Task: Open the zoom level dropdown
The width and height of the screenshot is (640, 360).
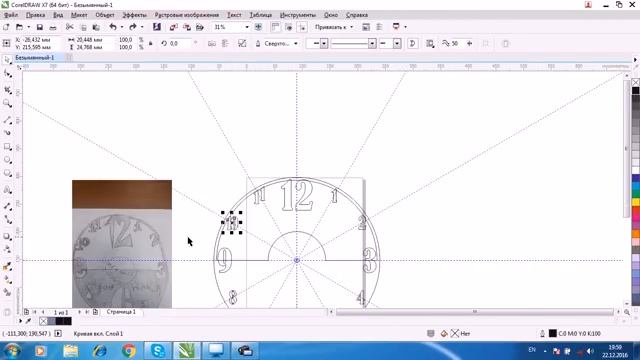Action: pyautogui.click(x=247, y=27)
